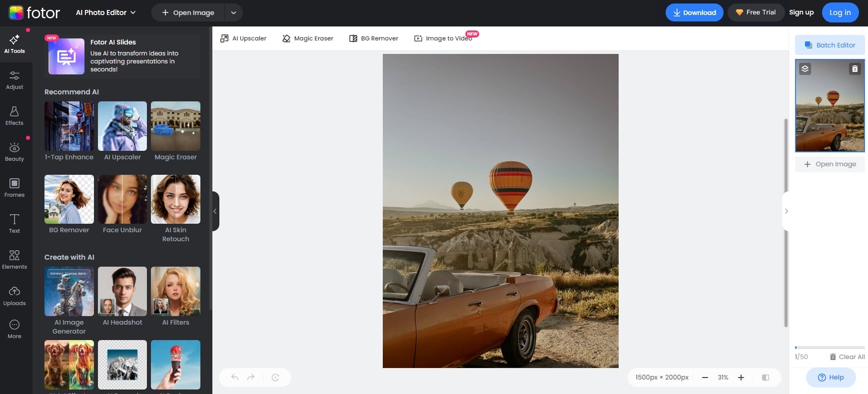This screenshot has height=394, width=868.
Task: Select the Magic Eraser thumbnail in Recommend AI
Action: coord(175,126)
